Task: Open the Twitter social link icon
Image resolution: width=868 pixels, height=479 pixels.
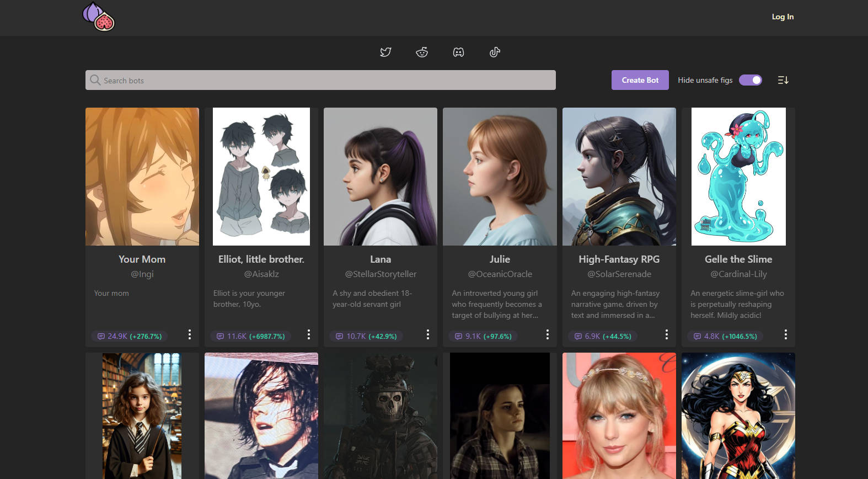Action: coord(385,52)
